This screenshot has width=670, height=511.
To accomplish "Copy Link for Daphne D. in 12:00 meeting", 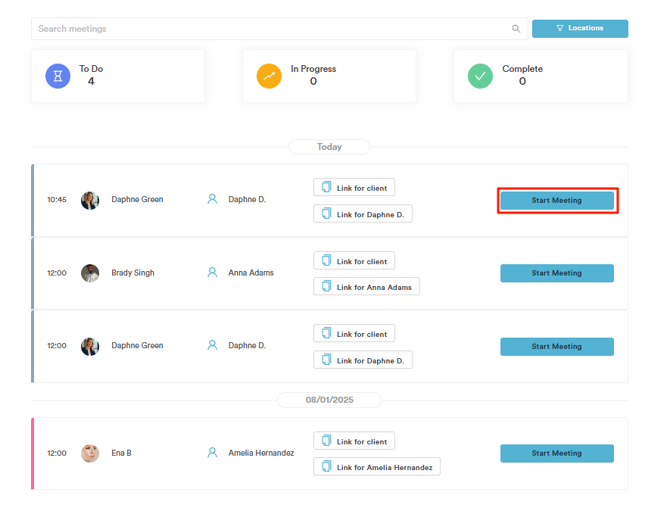I will coord(363,360).
